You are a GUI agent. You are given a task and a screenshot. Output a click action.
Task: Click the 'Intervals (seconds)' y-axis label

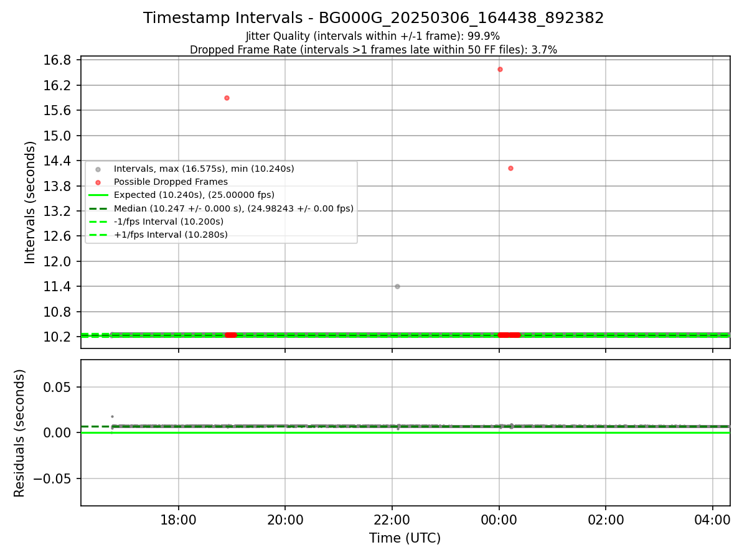[x=31, y=202]
